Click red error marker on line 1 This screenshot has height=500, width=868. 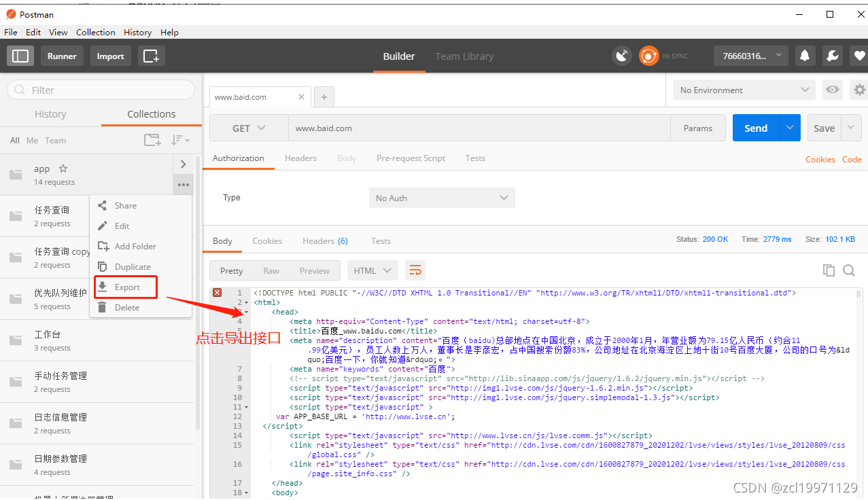218,293
